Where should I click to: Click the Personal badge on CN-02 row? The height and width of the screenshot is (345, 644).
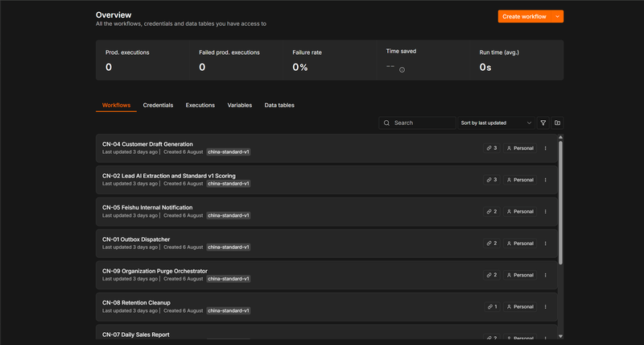520,180
